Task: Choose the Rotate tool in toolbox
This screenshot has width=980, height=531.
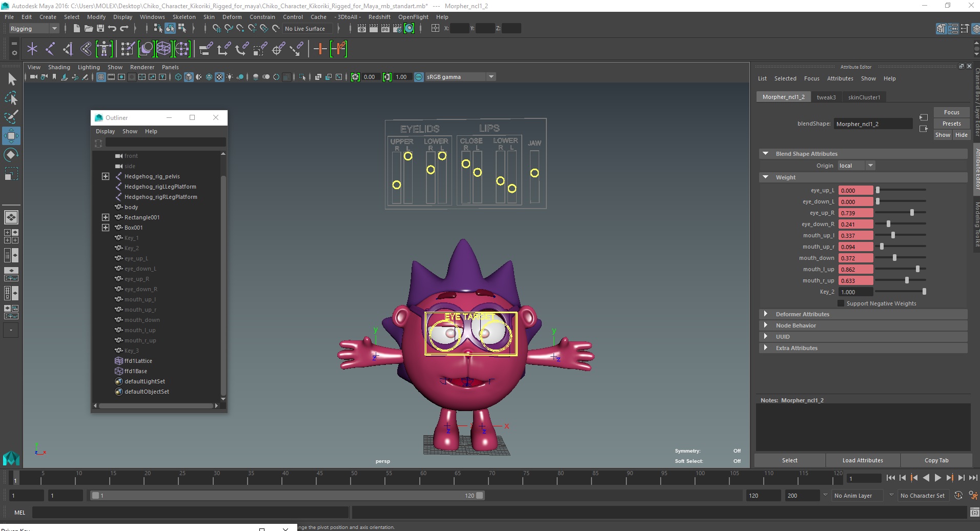Action: coord(11,155)
